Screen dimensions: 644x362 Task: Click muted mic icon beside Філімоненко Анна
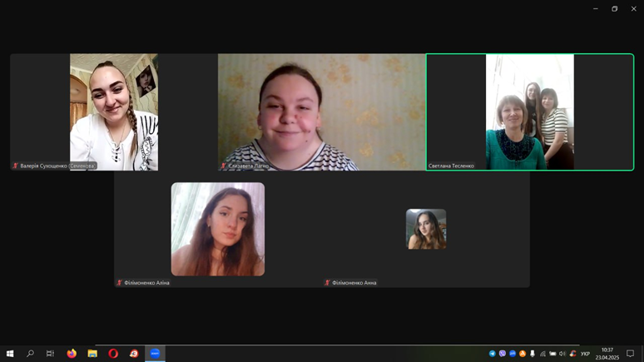(327, 283)
